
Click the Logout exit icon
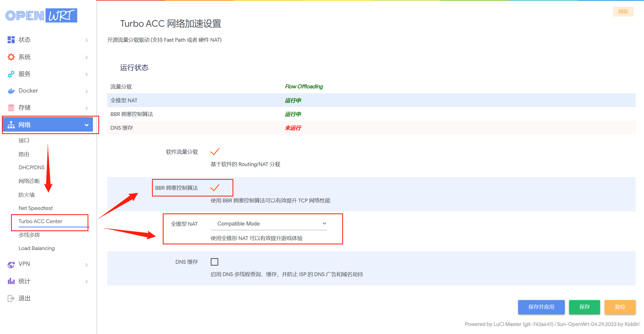pyautogui.click(x=11, y=298)
